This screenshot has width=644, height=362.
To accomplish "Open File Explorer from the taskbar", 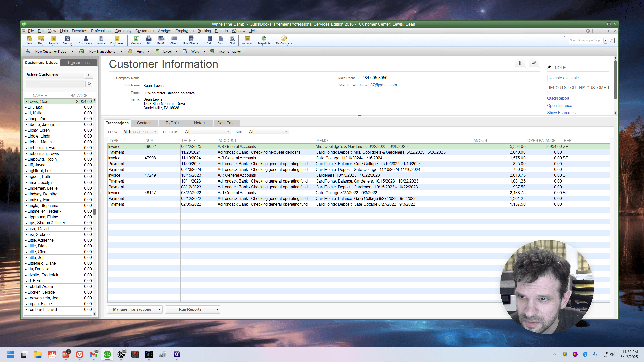I will pyautogui.click(x=38, y=354).
